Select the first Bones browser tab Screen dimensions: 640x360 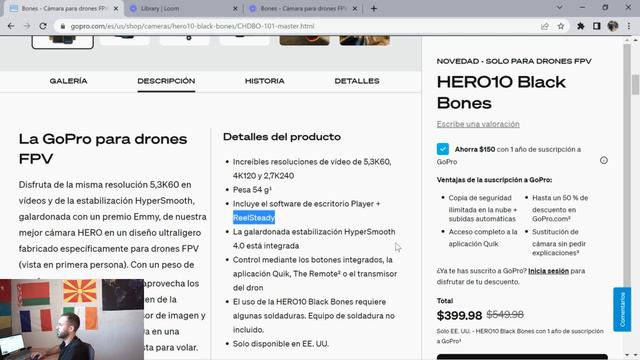64,9
